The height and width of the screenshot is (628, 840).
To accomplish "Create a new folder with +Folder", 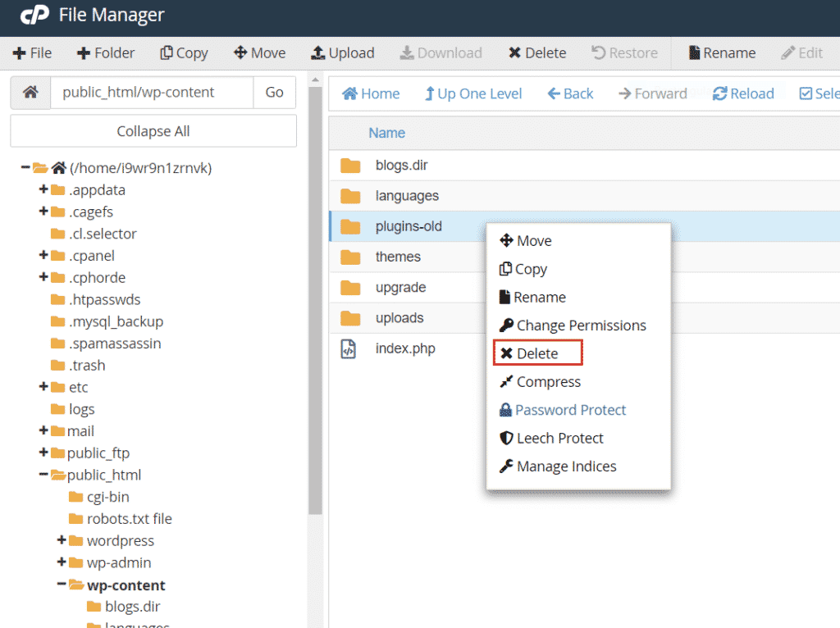I will tap(106, 53).
